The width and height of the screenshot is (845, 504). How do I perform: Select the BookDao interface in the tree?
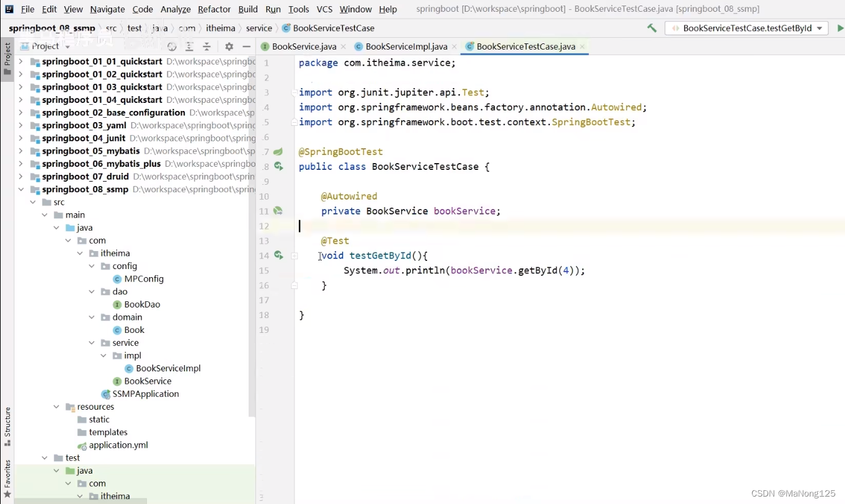click(136, 304)
